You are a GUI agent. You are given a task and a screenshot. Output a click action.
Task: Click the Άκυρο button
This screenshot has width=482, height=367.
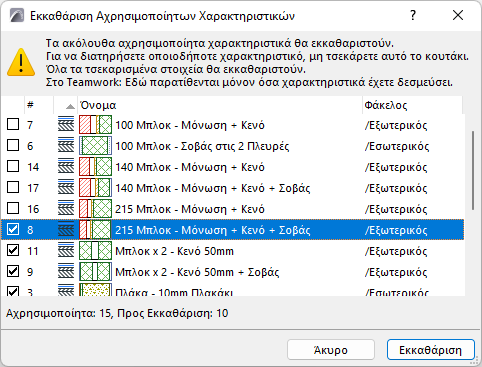click(x=331, y=350)
